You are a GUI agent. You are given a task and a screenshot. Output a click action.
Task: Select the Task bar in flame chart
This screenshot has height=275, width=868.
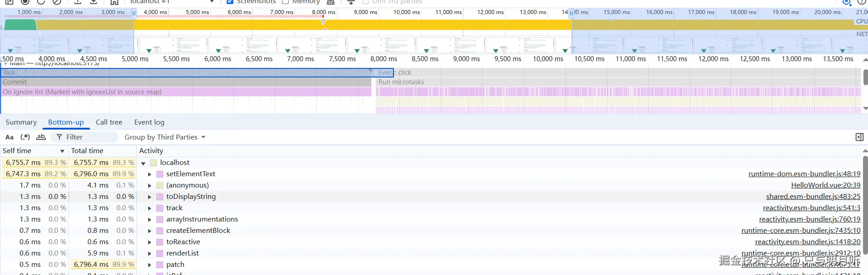click(197, 72)
